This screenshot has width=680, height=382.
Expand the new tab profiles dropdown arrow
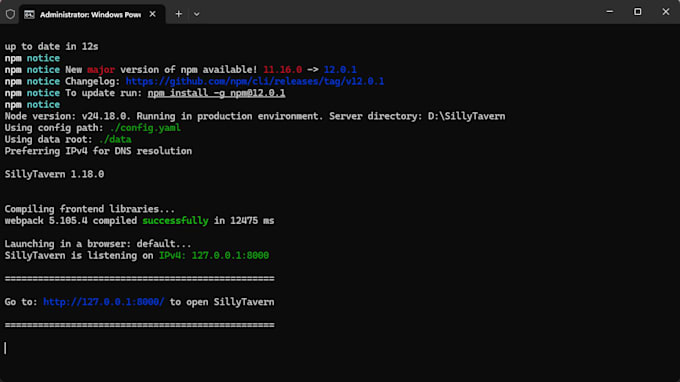pos(196,14)
